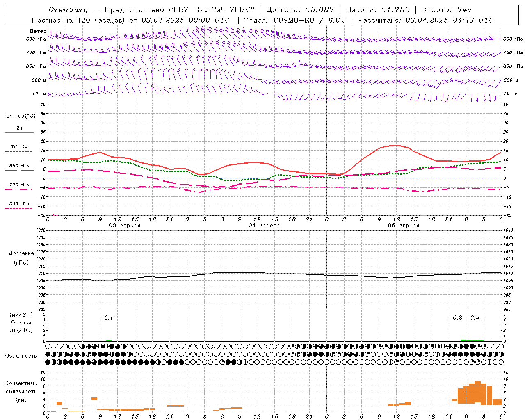Click the 0.4 precipitation value
The height and width of the screenshot is (420, 525).
click(475, 318)
